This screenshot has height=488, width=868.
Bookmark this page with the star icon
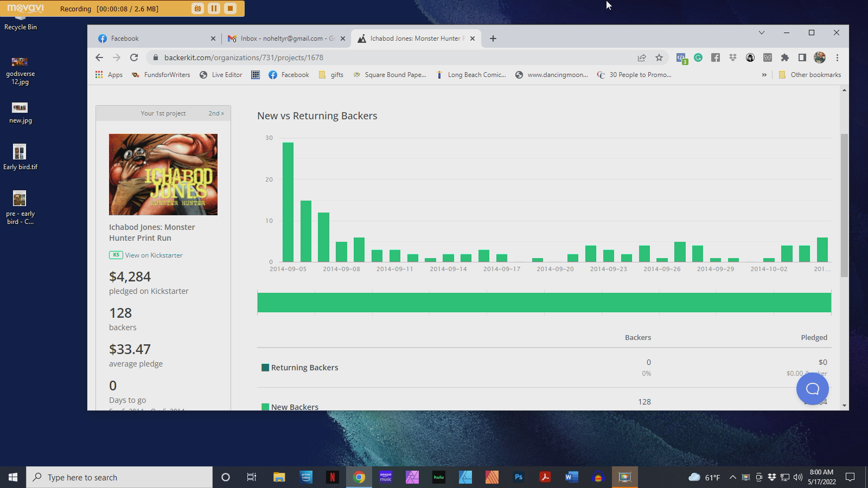(658, 57)
